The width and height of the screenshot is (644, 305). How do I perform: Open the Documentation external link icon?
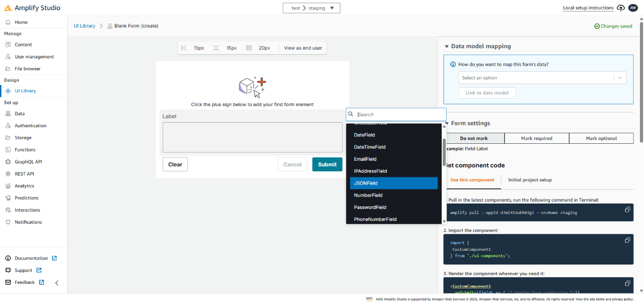(x=54, y=258)
